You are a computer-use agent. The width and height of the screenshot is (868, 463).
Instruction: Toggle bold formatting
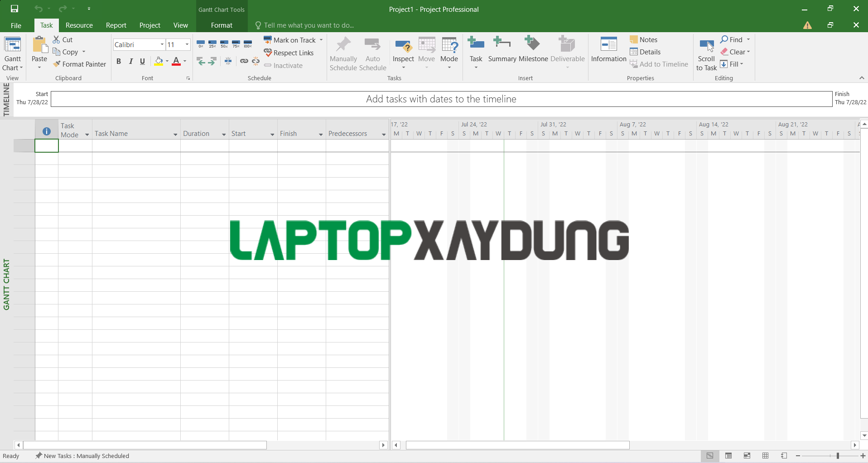tap(119, 61)
